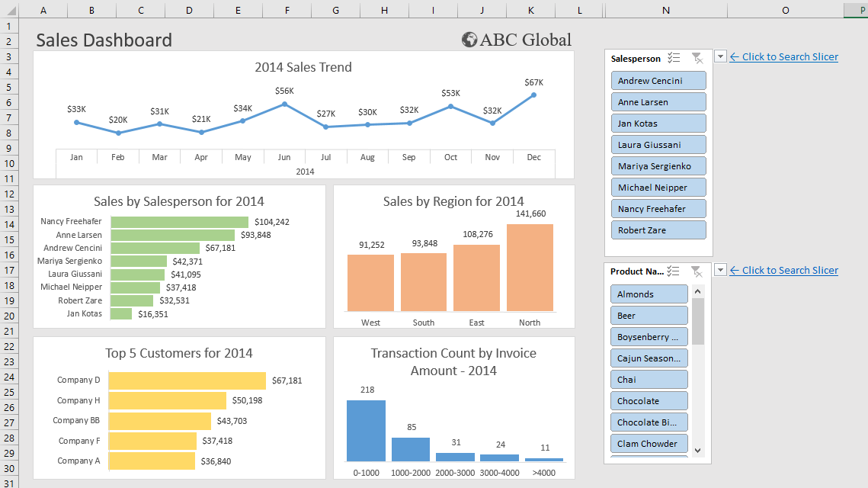Click the scroll-down arrow in Product Name slicer

click(x=698, y=451)
